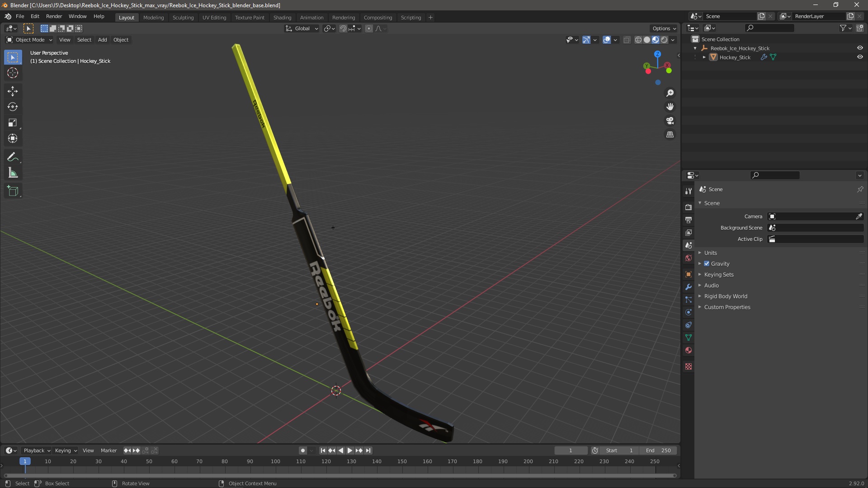
Task: Choose the Annotate pencil tool
Action: click(x=13, y=157)
